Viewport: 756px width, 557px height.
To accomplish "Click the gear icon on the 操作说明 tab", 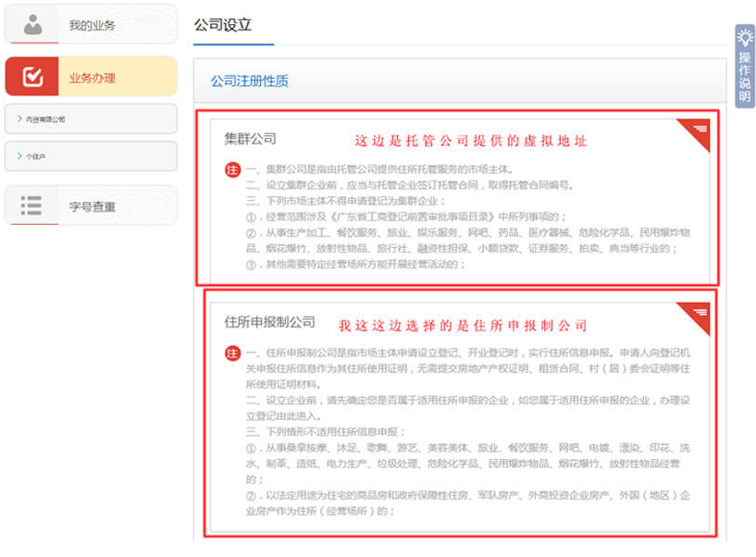I will (x=746, y=38).
